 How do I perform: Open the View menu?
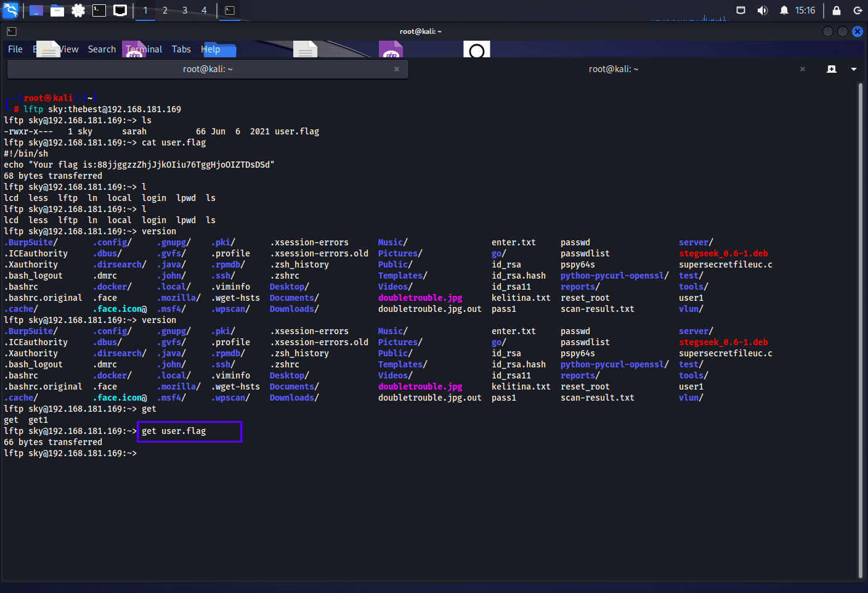click(x=69, y=49)
